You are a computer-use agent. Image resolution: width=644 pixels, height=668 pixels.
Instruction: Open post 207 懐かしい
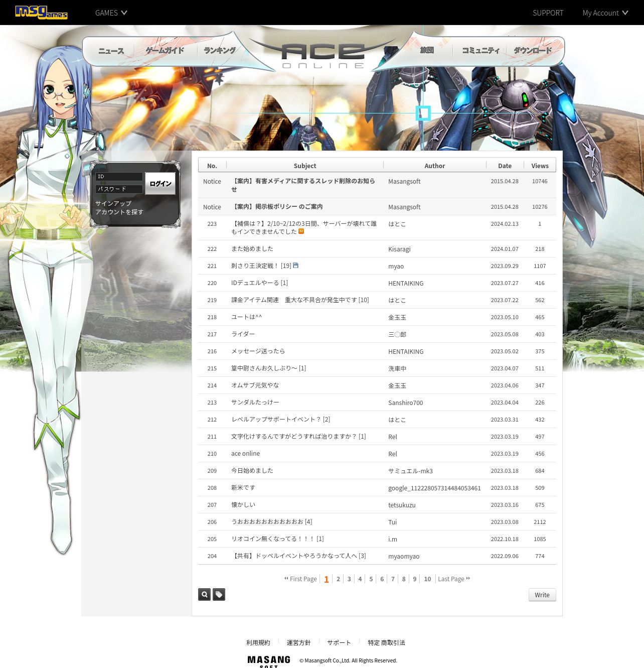coord(243,505)
